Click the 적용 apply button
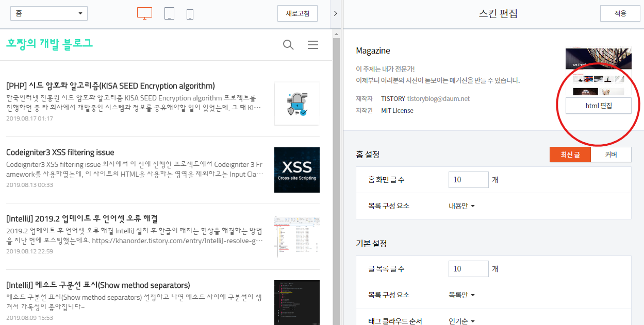 (620, 13)
